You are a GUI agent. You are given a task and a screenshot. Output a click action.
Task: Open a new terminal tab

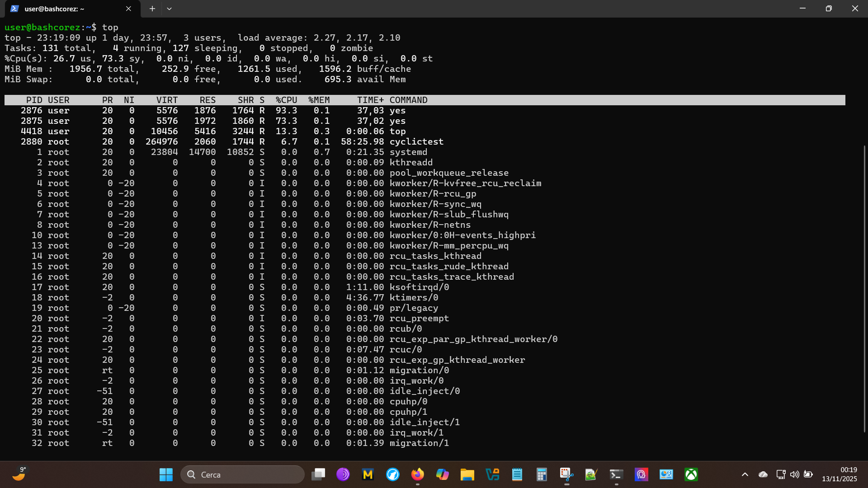tap(152, 9)
